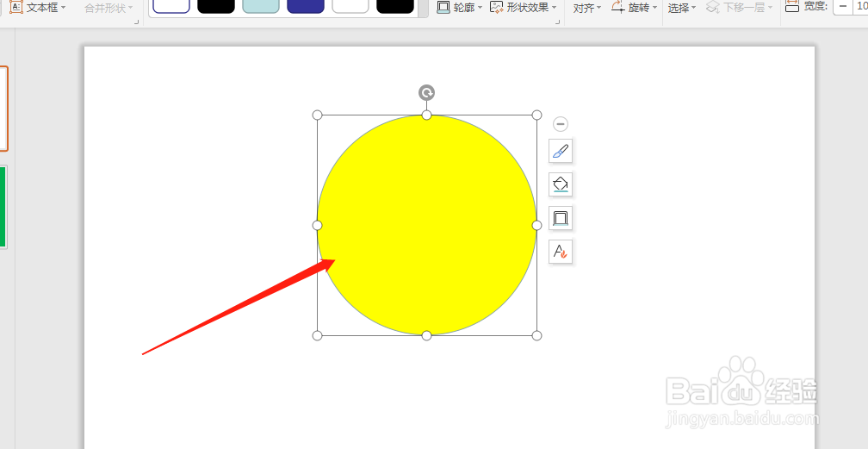Click the bottom-left corner resize handle

click(x=317, y=335)
